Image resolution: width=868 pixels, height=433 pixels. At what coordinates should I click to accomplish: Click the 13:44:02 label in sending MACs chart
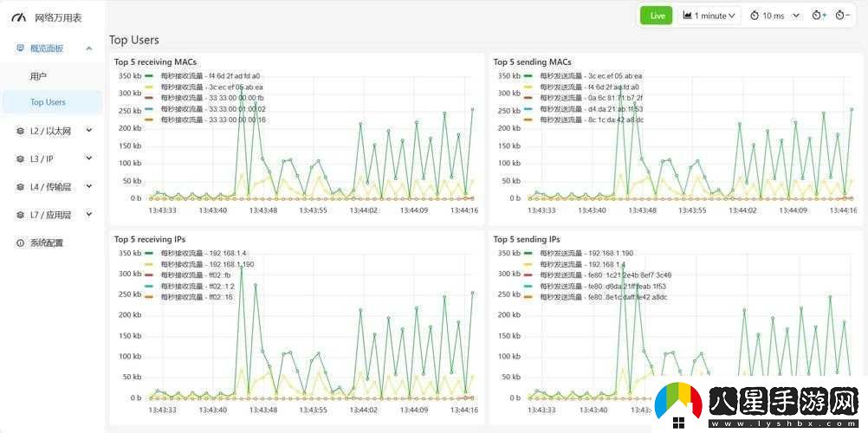[743, 210]
